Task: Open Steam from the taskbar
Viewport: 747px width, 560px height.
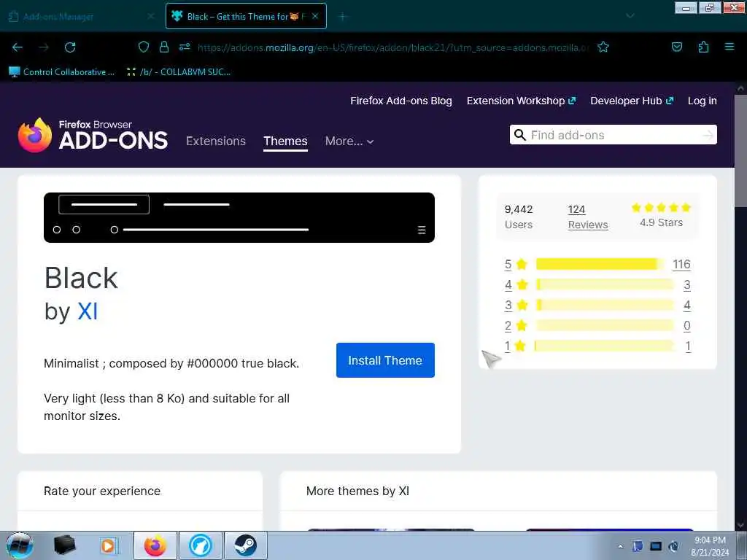Action: point(245,545)
